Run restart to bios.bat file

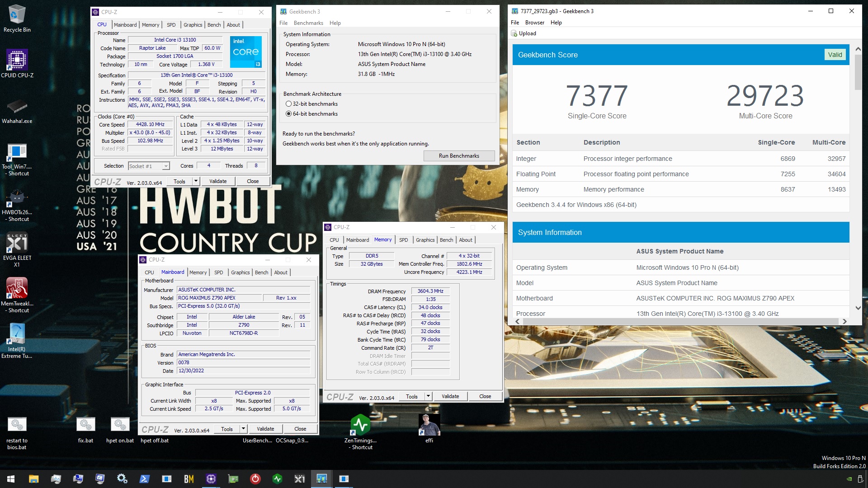17,433
